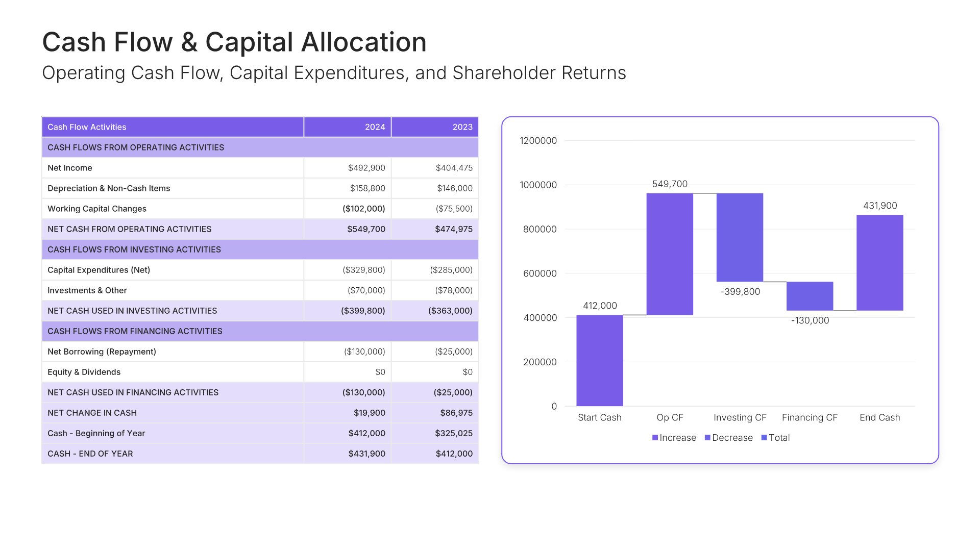
Task: Select the Op CF waterfall bar
Action: (670, 254)
